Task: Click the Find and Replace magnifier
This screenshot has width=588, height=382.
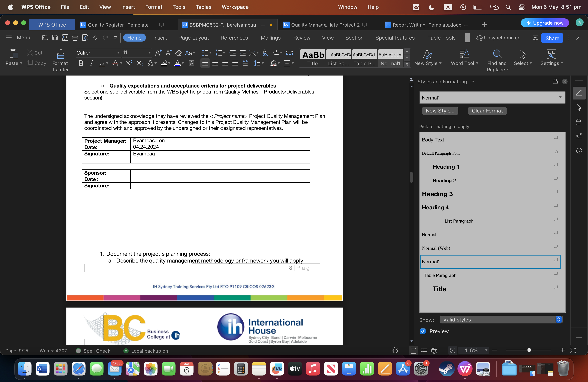Action: (x=497, y=54)
